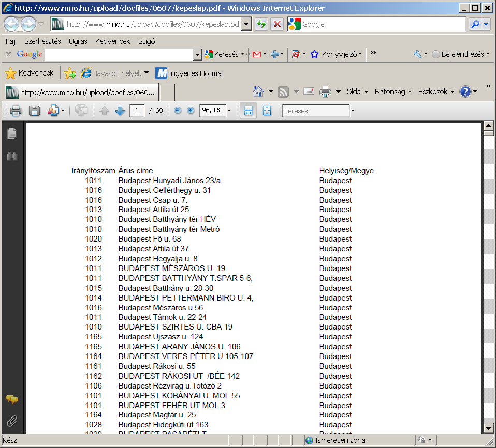Save a copy of the PDF with diskette icon
The height and width of the screenshot is (448, 496).
(x=34, y=111)
